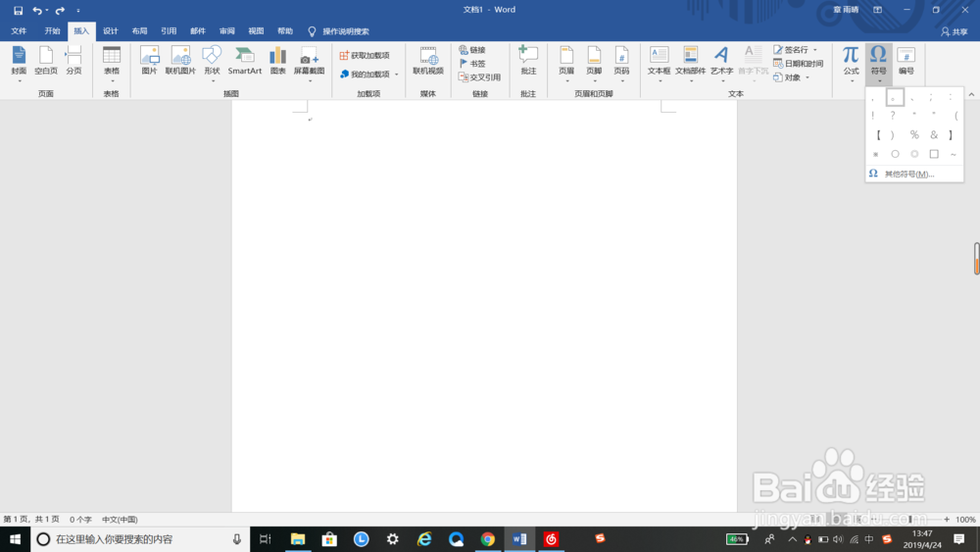Expand the Signature Line (签名行) dropdown arrow

(815, 49)
